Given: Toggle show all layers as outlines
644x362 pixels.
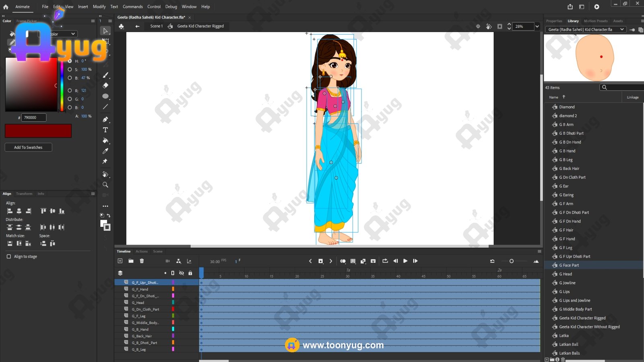Looking at the screenshot, I should 173,273.
